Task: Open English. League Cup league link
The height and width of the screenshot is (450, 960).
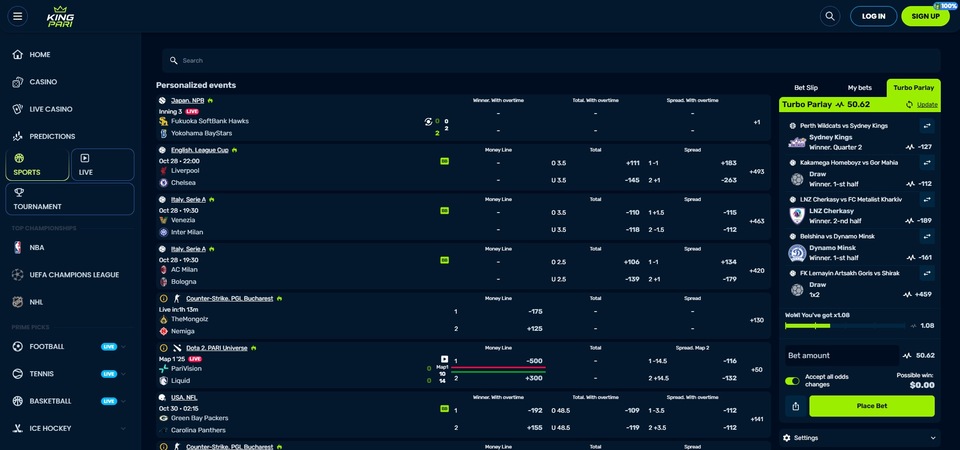Action: click(200, 150)
